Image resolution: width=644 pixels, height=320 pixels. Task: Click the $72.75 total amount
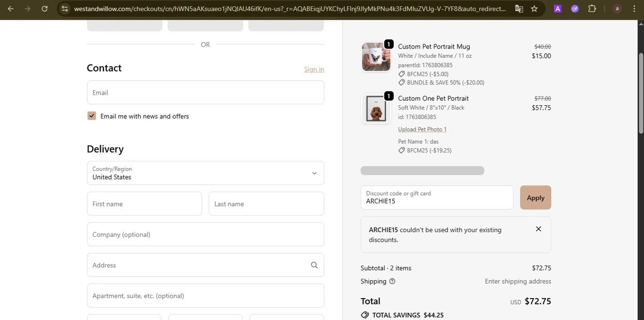click(x=538, y=301)
